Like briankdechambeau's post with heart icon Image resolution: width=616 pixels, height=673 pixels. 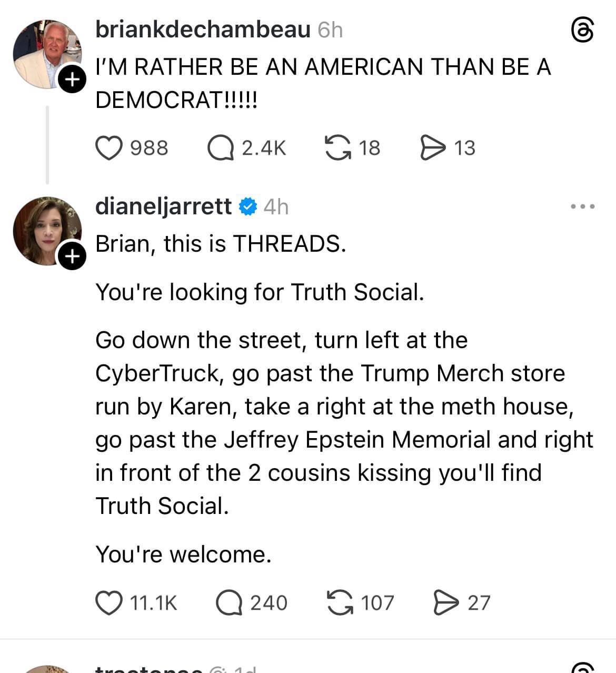tap(108, 147)
